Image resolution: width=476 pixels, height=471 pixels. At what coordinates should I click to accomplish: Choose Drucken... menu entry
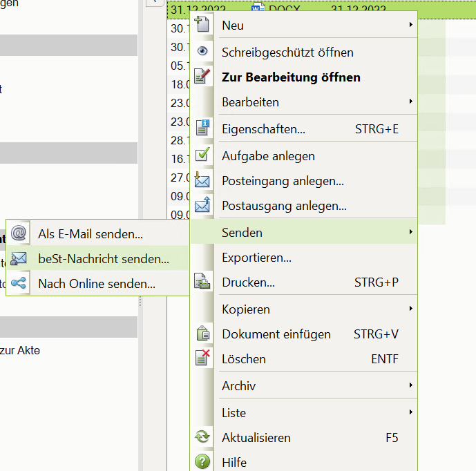click(304, 282)
